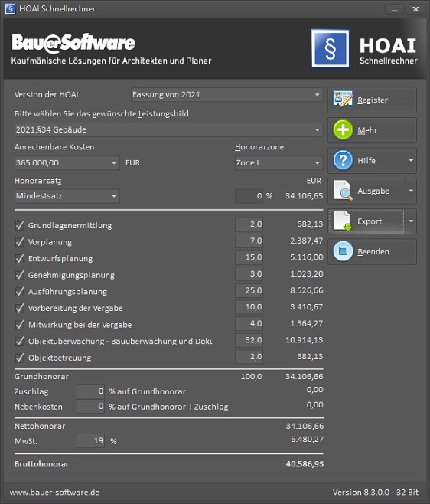Toggle Objektüberwachung checkbox

(20, 341)
